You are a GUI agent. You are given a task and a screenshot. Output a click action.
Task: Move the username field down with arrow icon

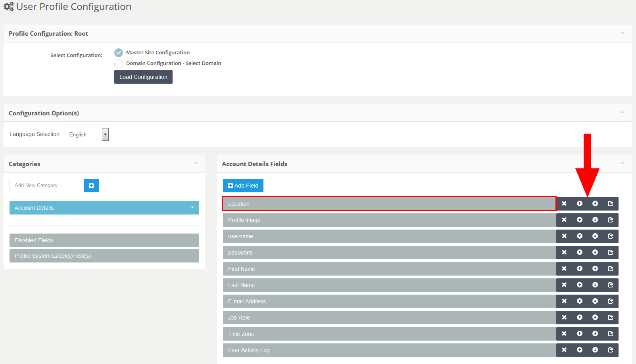[x=595, y=236]
